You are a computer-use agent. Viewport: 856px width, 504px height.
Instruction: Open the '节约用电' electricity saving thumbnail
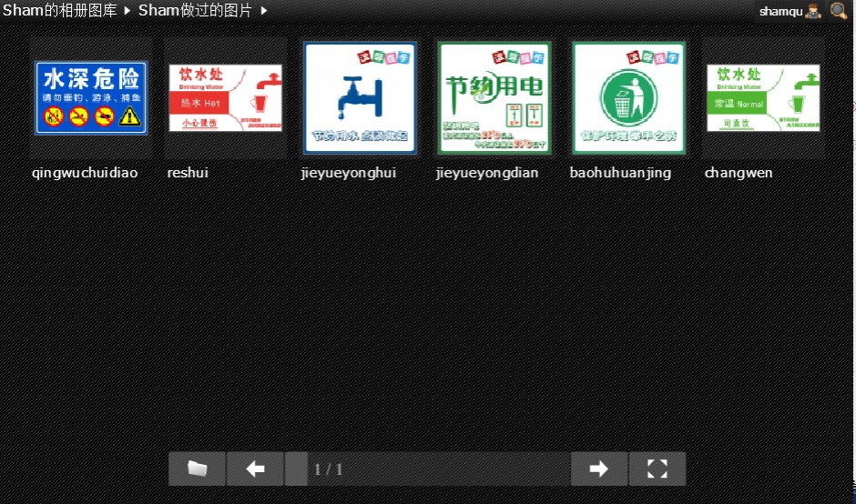[494, 98]
